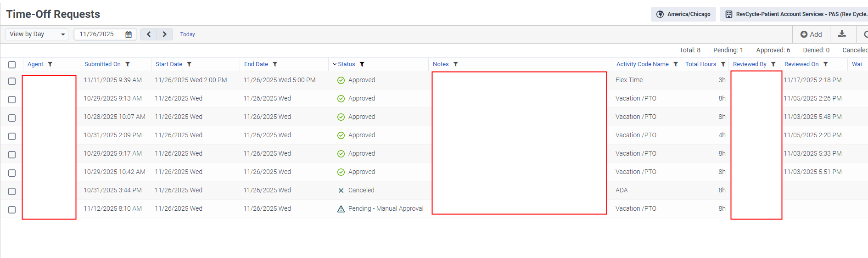Sort by the Reviewed On column header
Screen dimensions: 868x258
point(801,64)
